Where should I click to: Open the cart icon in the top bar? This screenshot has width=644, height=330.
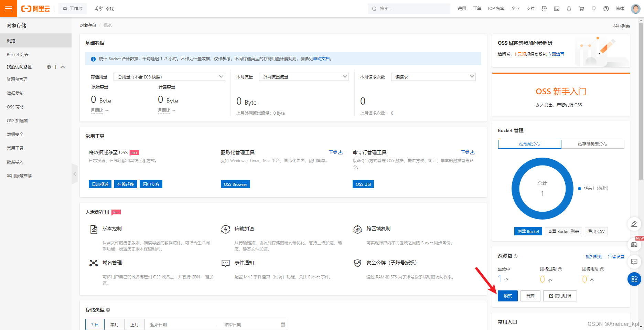pos(581,8)
